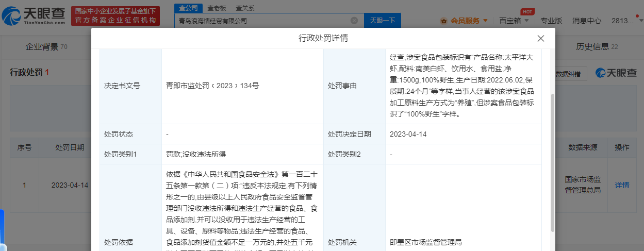Click the 天眼查 watermark logo beside 数据纠错
The width and height of the screenshot is (644, 251).
616,73
